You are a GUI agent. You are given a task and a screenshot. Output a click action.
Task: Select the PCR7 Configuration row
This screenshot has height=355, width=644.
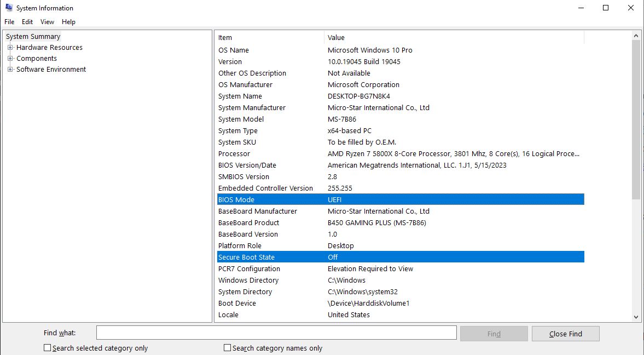401,269
